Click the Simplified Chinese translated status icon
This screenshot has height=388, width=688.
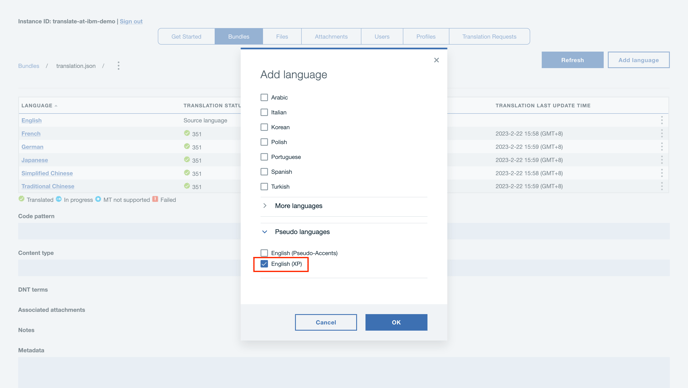click(187, 172)
